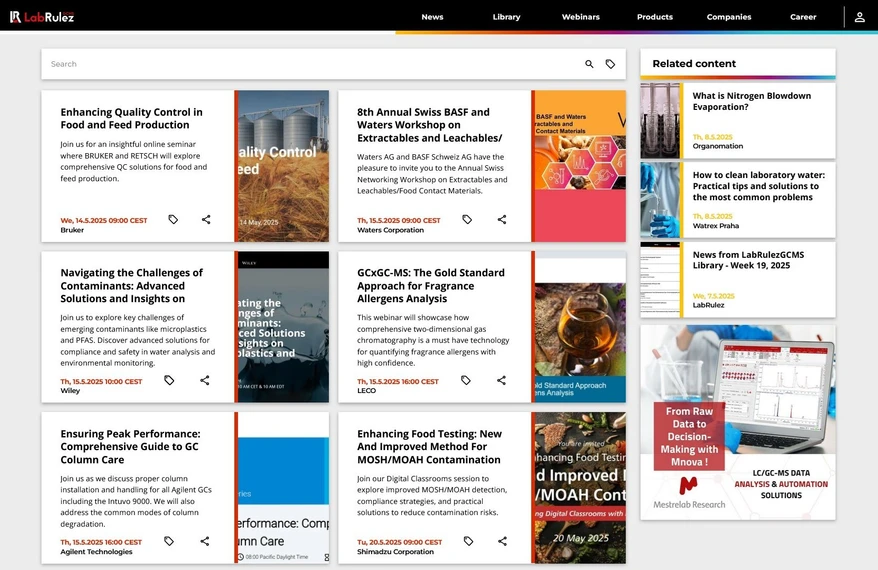This screenshot has height=570, width=878.
Task: Click the fragrance glass thumbnail image
Action: coord(580,327)
